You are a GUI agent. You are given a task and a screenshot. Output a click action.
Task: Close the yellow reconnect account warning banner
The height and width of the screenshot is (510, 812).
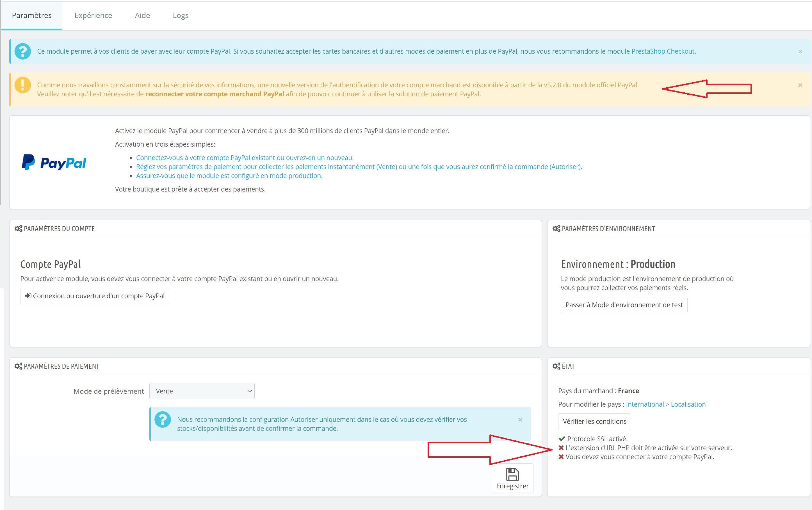click(800, 85)
